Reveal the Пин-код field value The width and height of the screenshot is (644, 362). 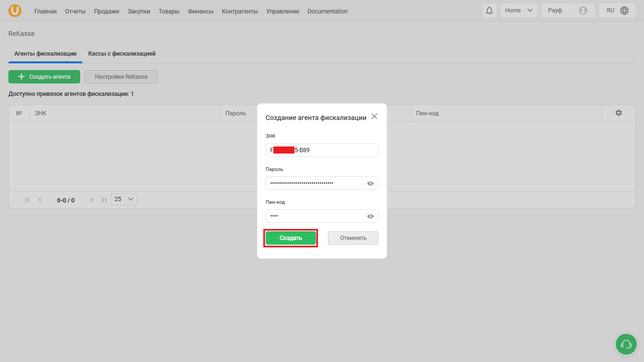(370, 216)
